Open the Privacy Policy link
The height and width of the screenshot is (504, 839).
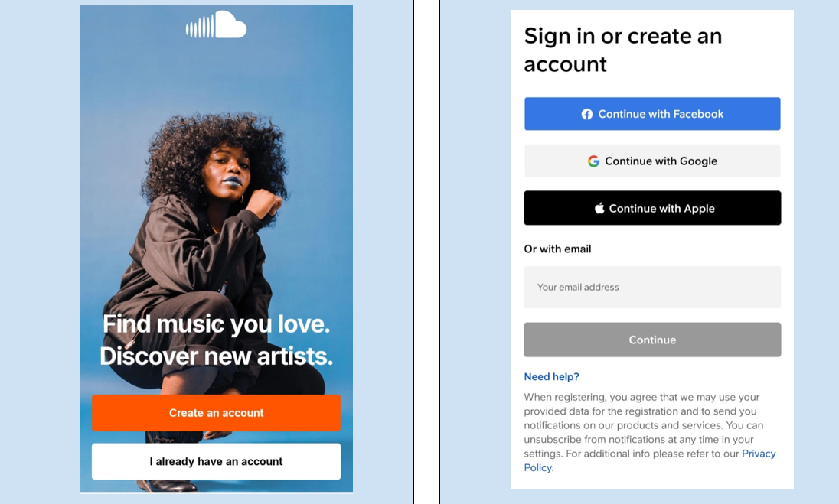pos(758,454)
